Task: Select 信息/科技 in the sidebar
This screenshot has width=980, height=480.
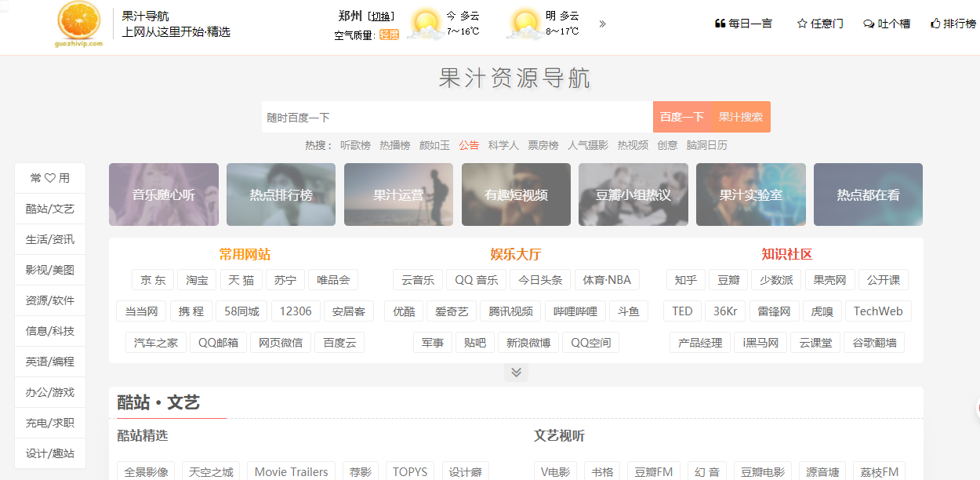Action: point(50,331)
